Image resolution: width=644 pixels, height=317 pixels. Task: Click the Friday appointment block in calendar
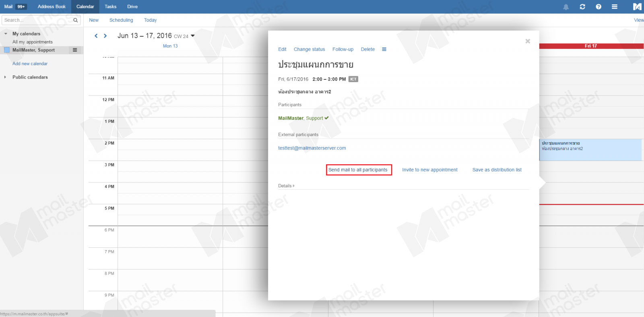pos(590,150)
